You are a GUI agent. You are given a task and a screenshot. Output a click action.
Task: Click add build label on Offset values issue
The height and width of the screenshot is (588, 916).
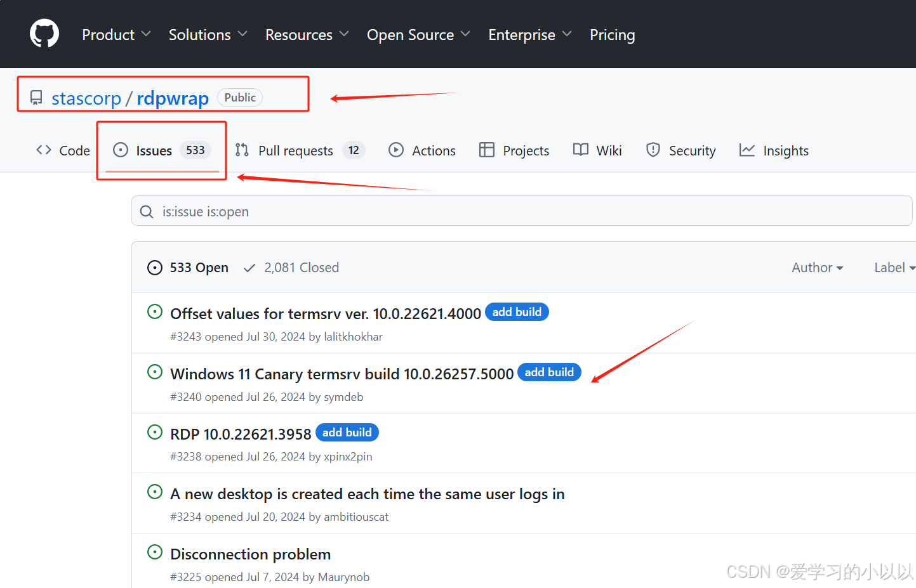(x=517, y=312)
